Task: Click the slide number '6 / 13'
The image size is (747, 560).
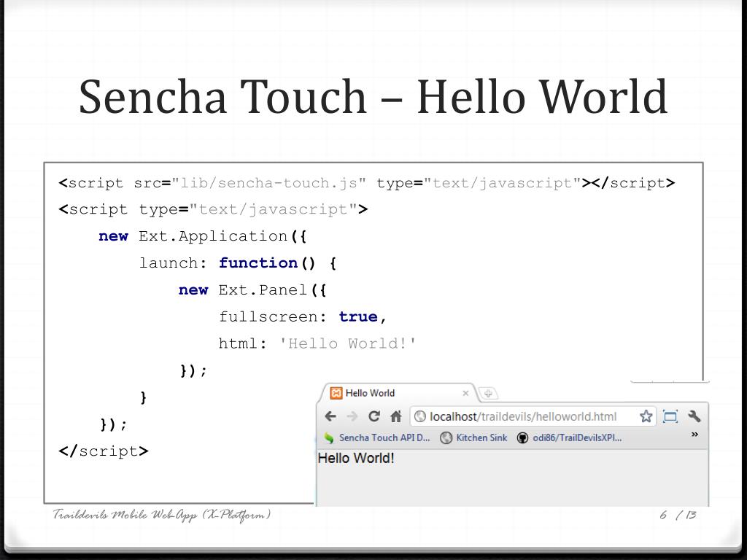Action: [x=678, y=515]
